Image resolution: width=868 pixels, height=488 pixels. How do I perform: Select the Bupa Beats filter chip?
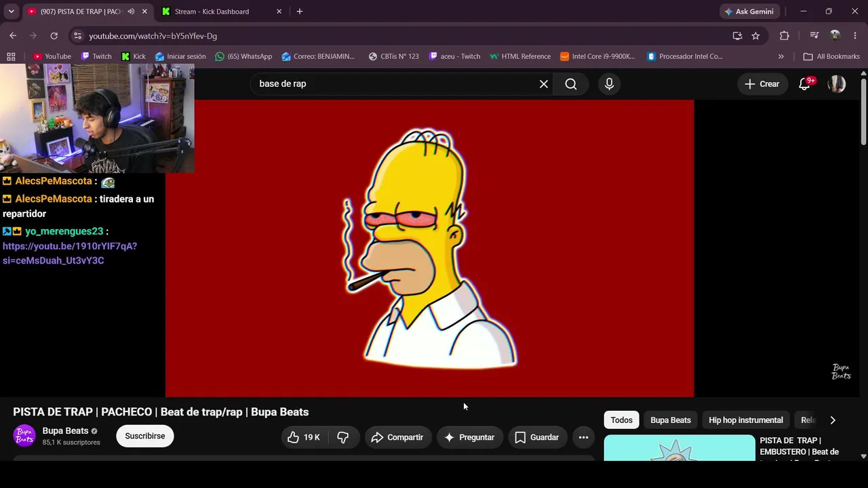click(671, 420)
